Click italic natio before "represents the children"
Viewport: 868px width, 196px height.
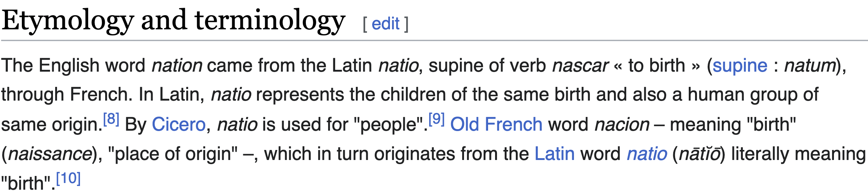(231, 95)
